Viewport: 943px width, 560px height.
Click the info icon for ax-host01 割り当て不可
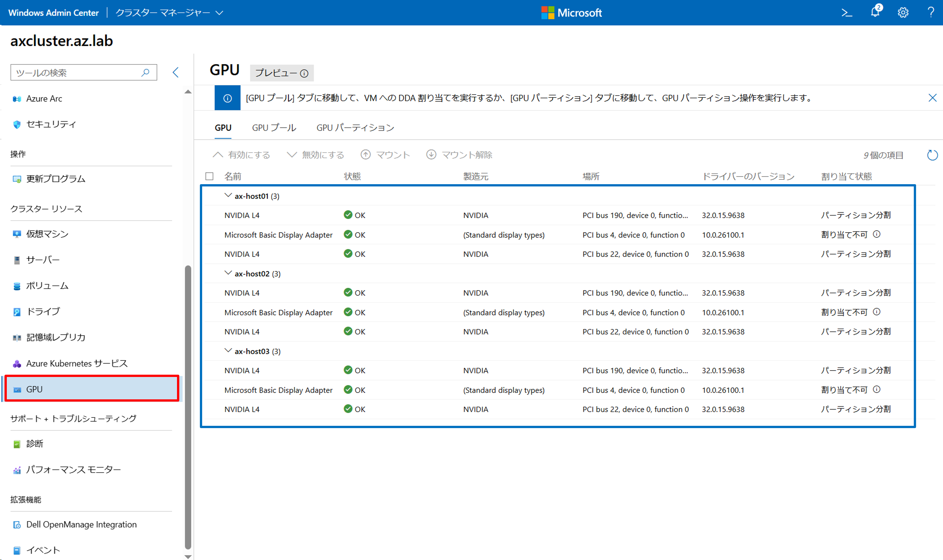(876, 234)
